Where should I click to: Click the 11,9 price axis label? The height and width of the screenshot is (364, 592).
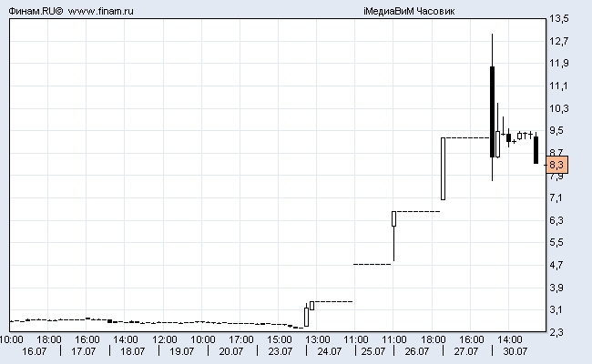coord(559,63)
